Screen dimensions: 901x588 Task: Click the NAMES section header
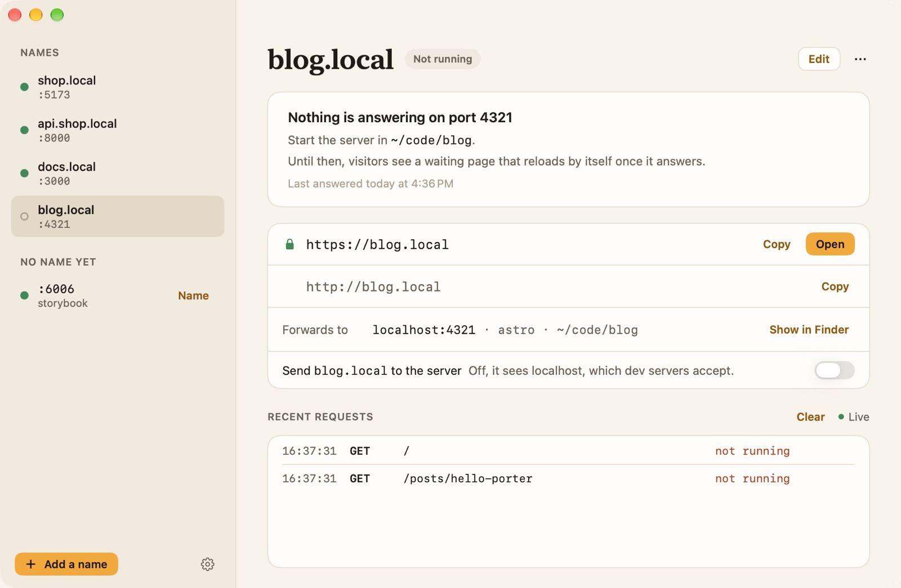40,52
